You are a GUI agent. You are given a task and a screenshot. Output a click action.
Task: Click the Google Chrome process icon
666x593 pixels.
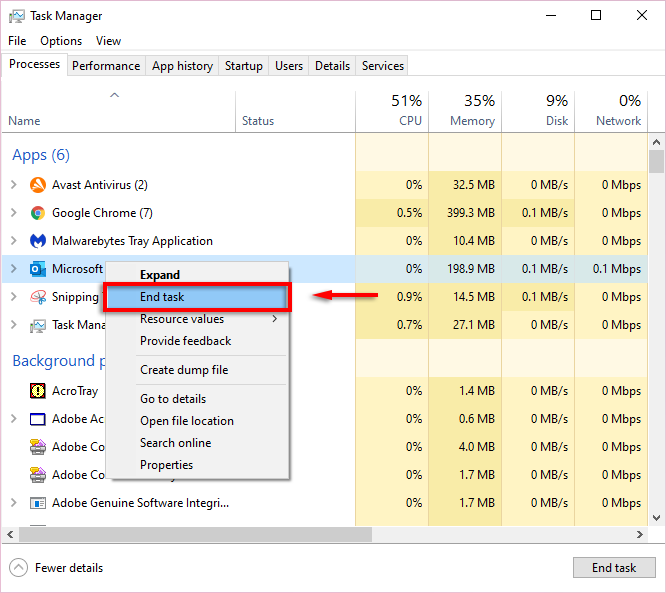pos(38,213)
